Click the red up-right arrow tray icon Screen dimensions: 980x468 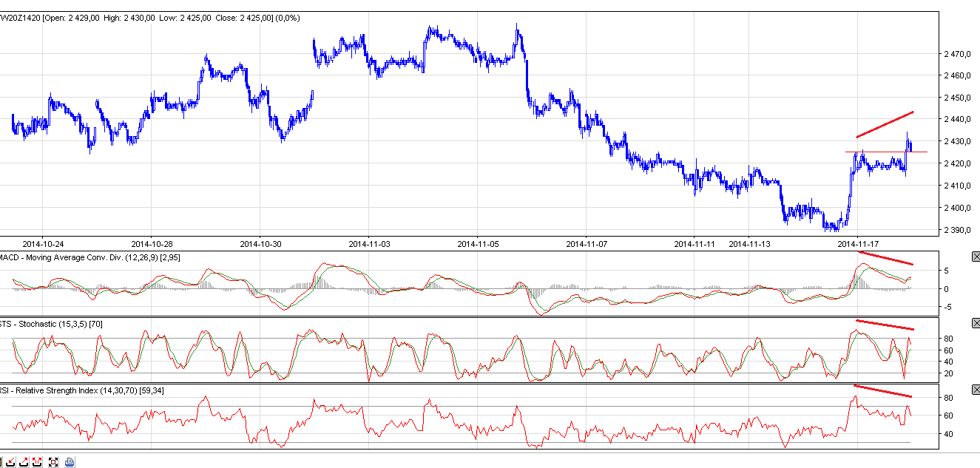click(24, 462)
